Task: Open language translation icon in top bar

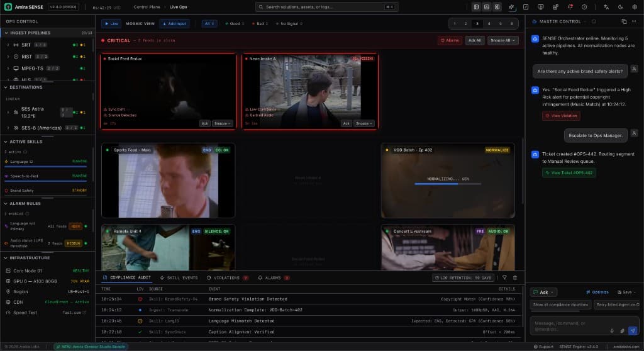Action: pos(606,7)
